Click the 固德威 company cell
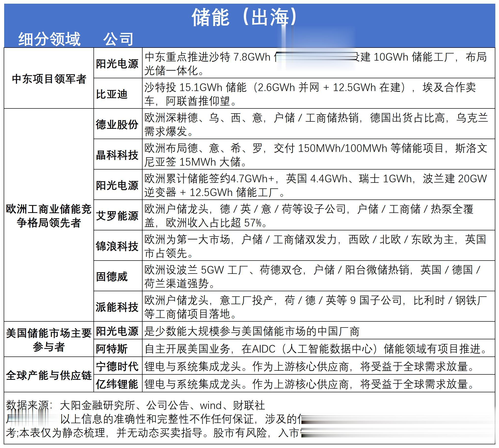Viewport: 499px width, 448px height. [x=112, y=277]
